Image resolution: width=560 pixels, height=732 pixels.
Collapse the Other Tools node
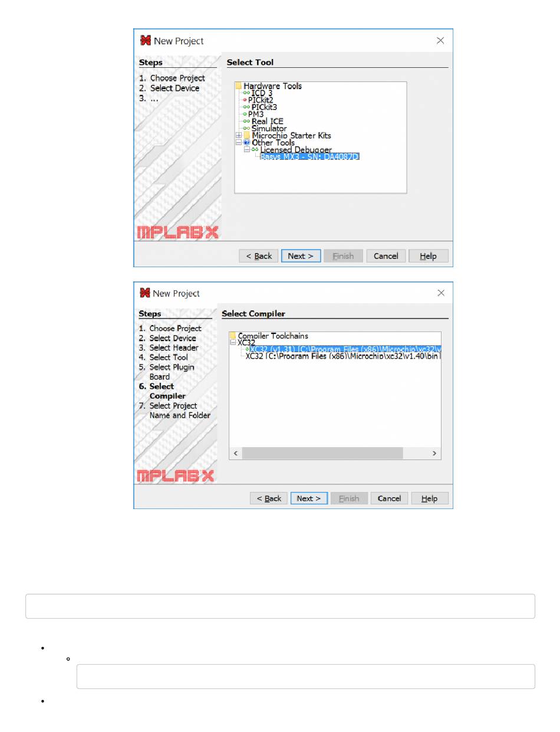[x=239, y=143]
